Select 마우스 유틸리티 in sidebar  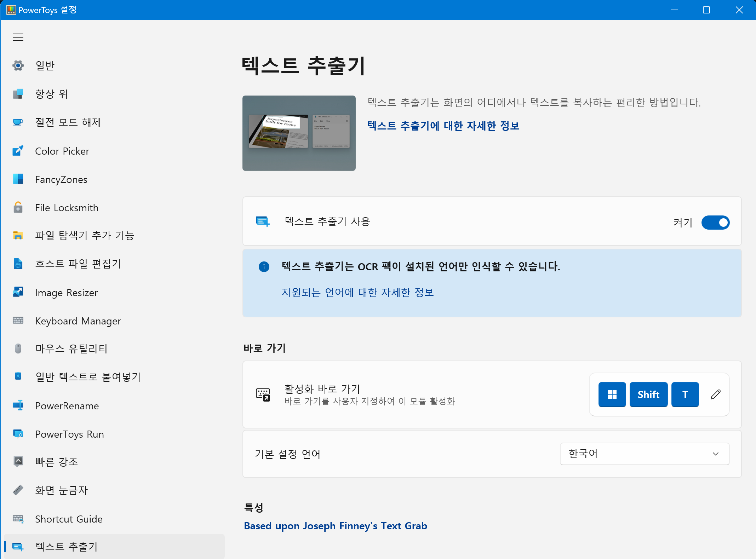(x=71, y=349)
